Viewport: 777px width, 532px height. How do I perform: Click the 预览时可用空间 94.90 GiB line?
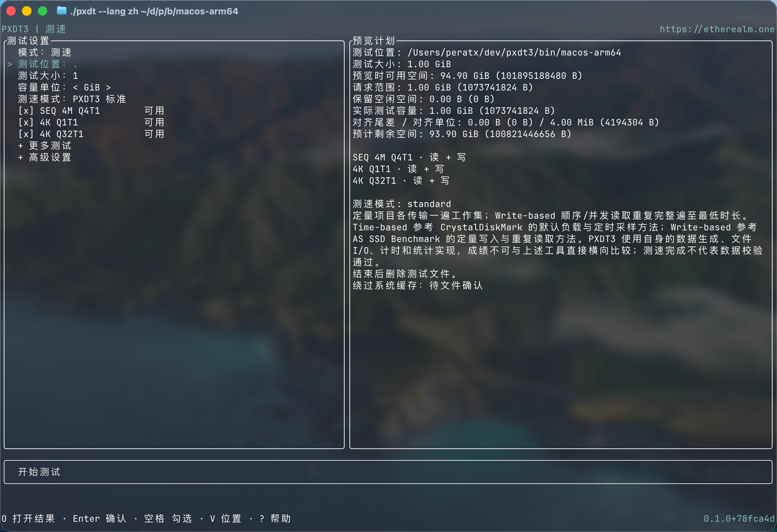pos(467,76)
